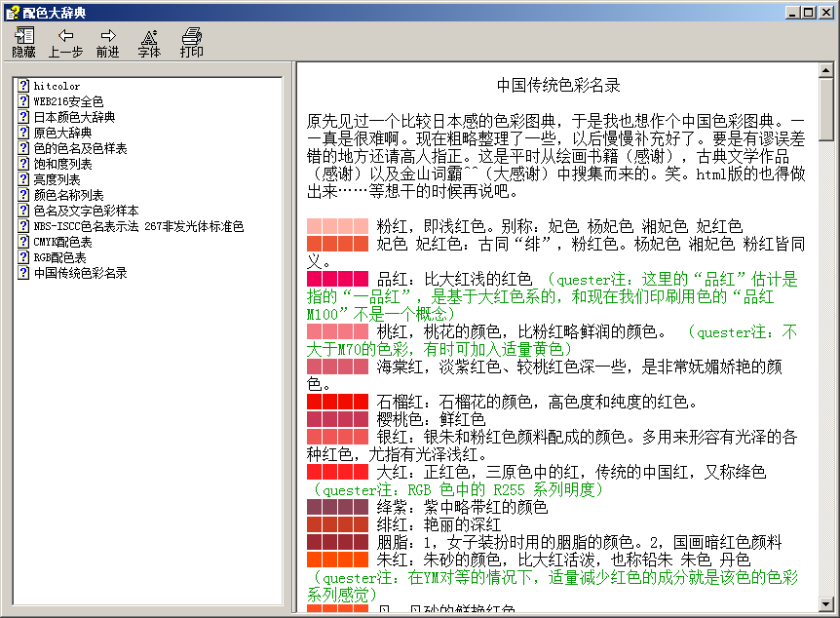Open 颜色名称列表 topic

pyautogui.click(x=68, y=195)
